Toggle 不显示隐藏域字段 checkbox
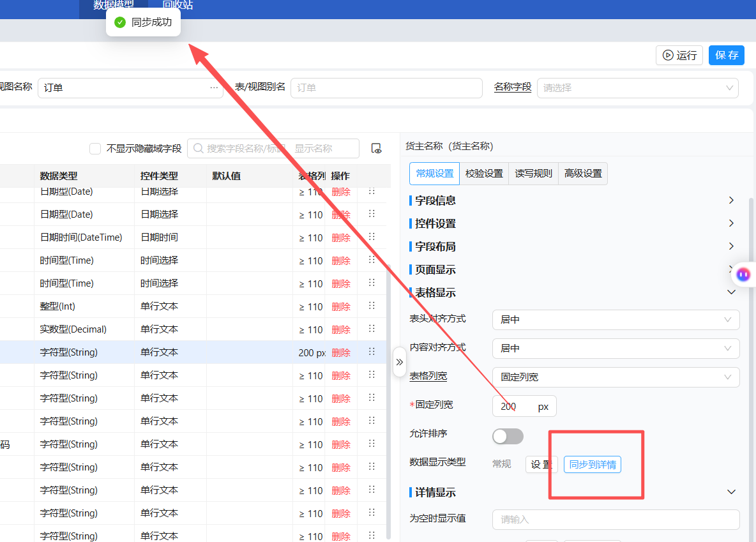756x542 pixels. [x=95, y=149]
